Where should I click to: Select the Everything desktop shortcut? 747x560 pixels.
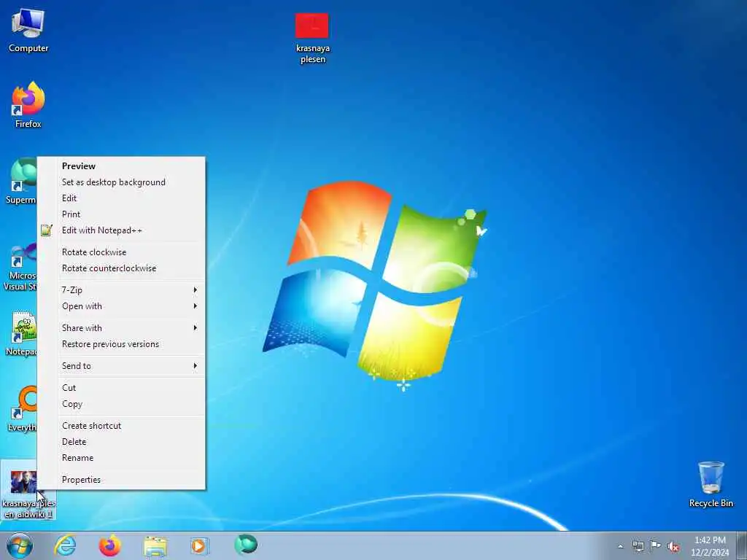[x=22, y=408]
